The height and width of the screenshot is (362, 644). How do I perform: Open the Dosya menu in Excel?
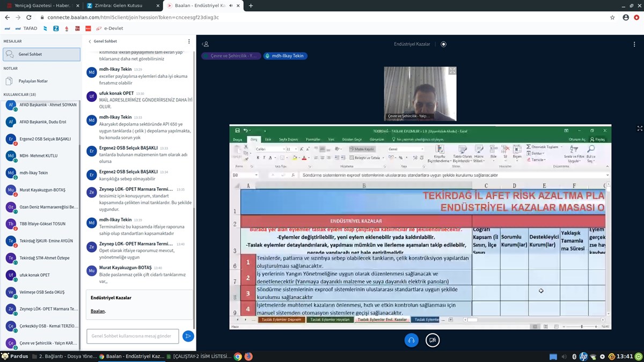pyautogui.click(x=238, y=139)
